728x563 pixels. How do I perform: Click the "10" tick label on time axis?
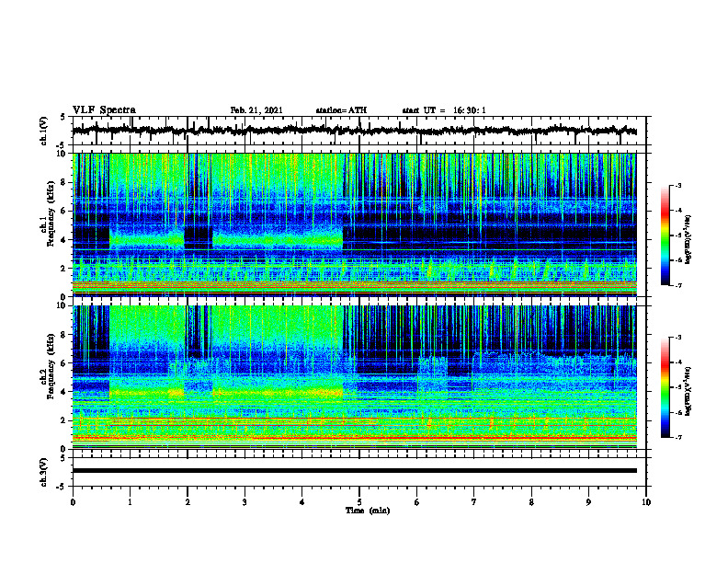click(646, 502)
